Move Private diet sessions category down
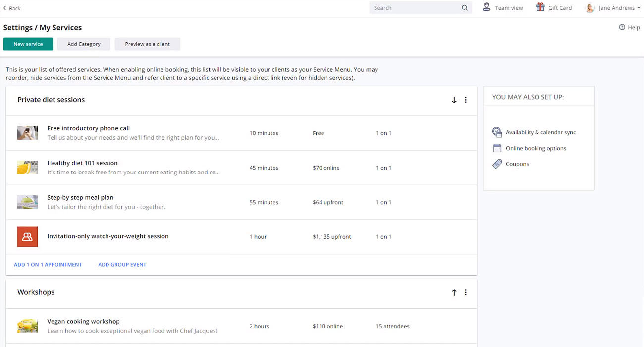 454,100
